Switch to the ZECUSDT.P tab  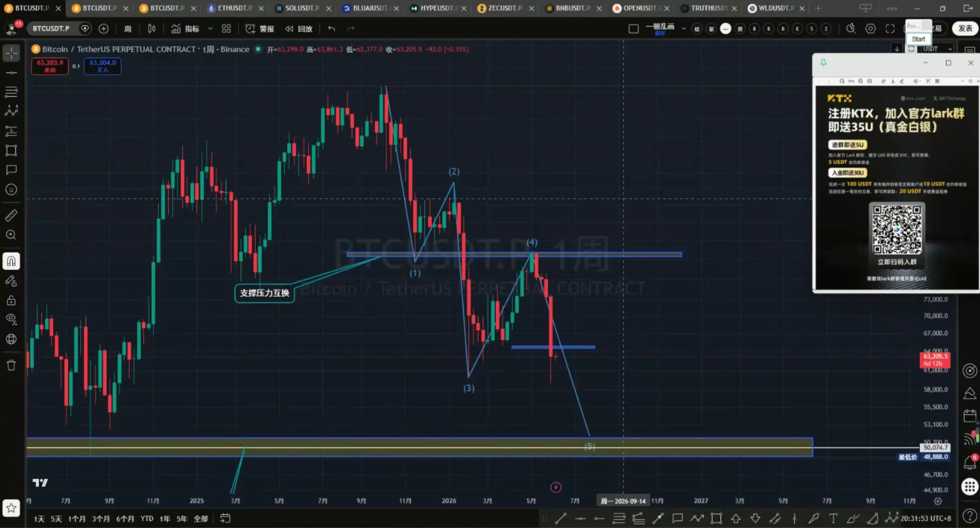point(505,8)
